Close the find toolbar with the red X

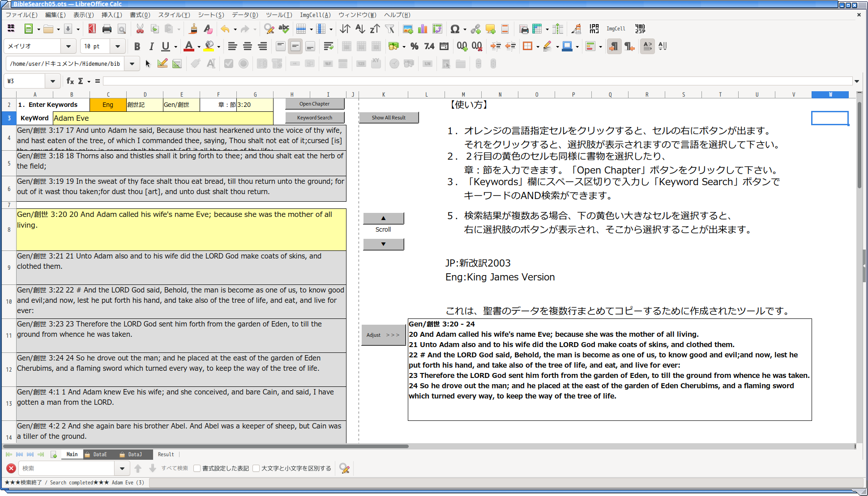(x=11, y=468)
